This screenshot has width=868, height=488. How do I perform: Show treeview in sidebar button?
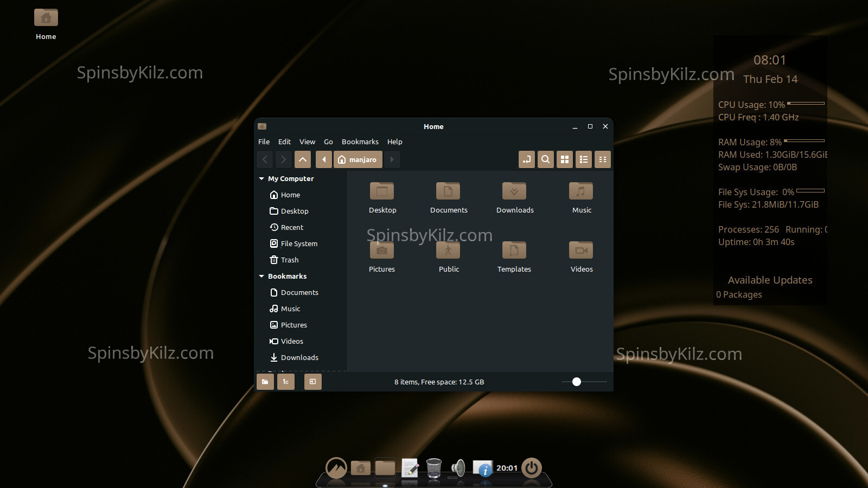pyautogui.click(x=285, y=382)
